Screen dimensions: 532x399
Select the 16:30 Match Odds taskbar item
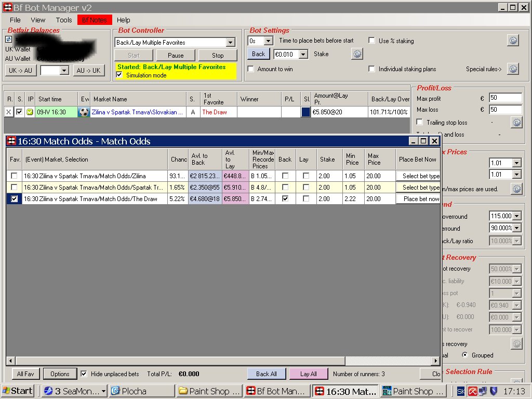pyautogui.click(x=345, y=391)
